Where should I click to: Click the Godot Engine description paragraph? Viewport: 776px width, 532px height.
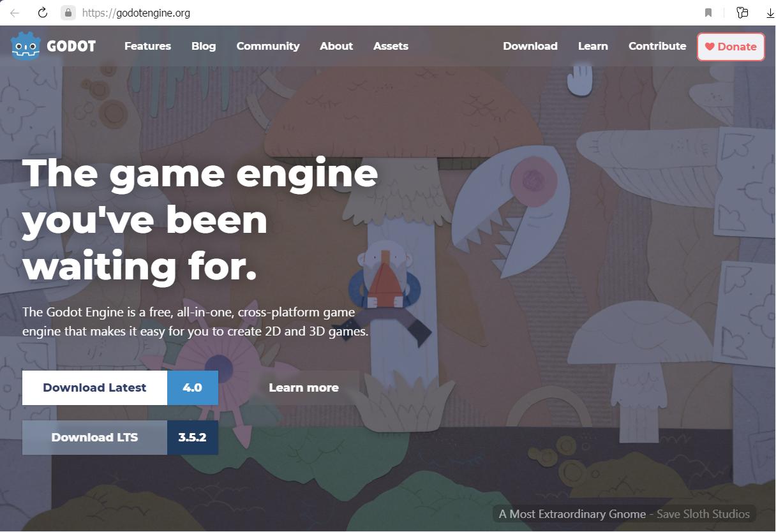coord(195,322)
